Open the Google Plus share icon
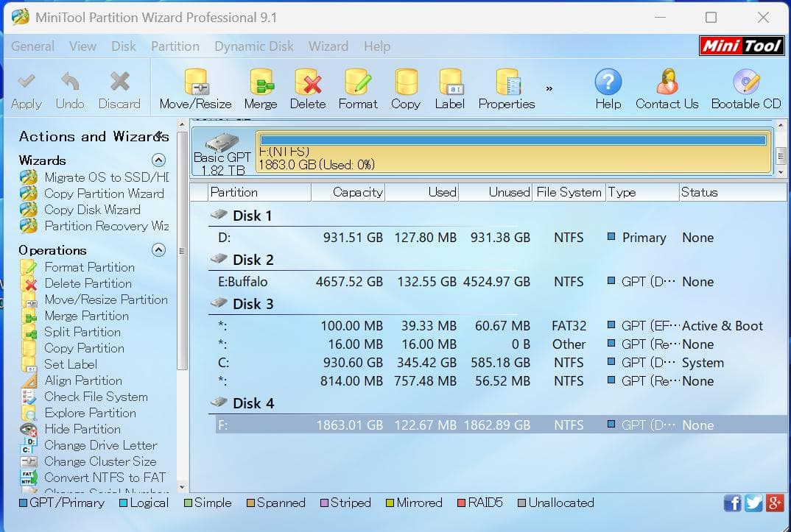 point(774,503)
